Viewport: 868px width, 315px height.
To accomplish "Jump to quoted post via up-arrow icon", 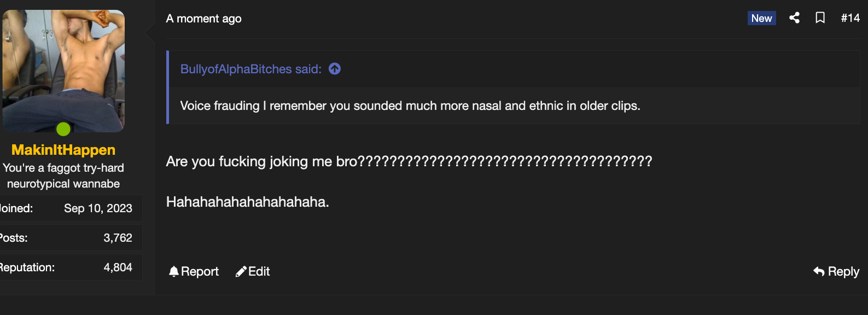I will tap(335, 69).
